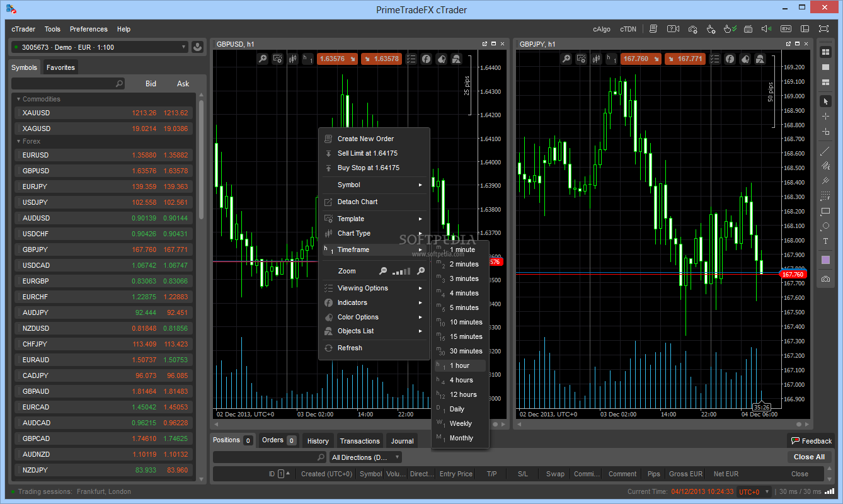Viewport: 843px width, 504px height.
Task: Collapse the Forex group
Action: coord(18,142)
